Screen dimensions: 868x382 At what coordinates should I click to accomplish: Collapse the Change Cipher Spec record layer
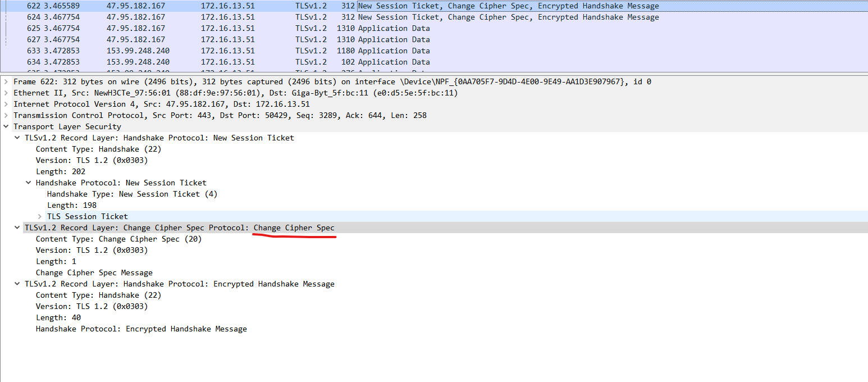[x=17, y=228]
